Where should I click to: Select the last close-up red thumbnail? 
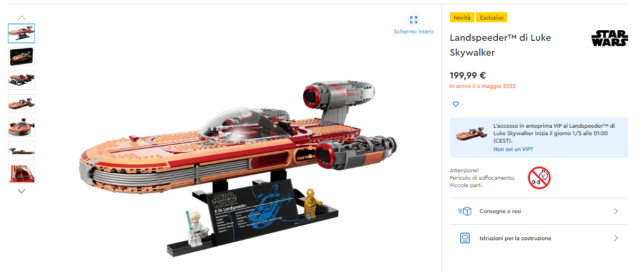tap(21, 173)
